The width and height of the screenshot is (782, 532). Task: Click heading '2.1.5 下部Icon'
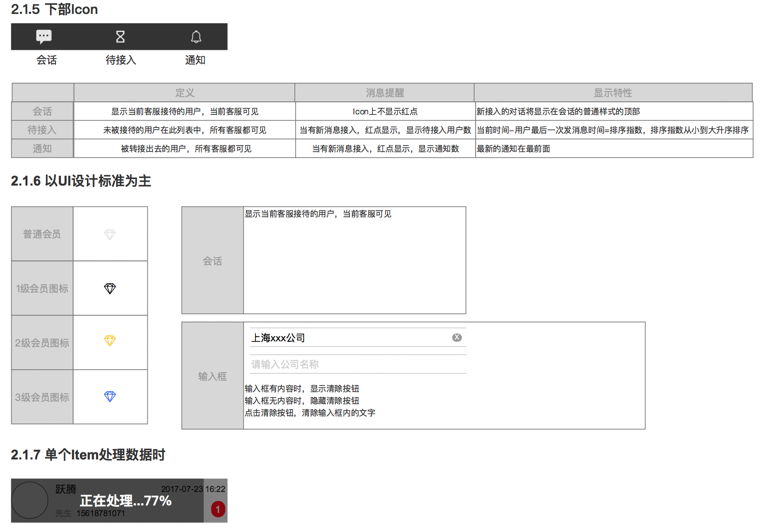click(54, 9)
